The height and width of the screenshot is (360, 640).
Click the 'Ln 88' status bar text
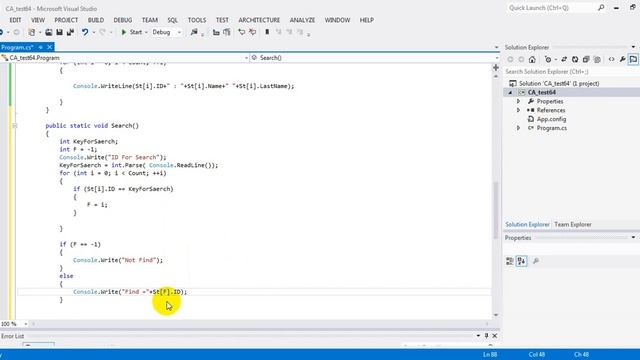(490, 355)
